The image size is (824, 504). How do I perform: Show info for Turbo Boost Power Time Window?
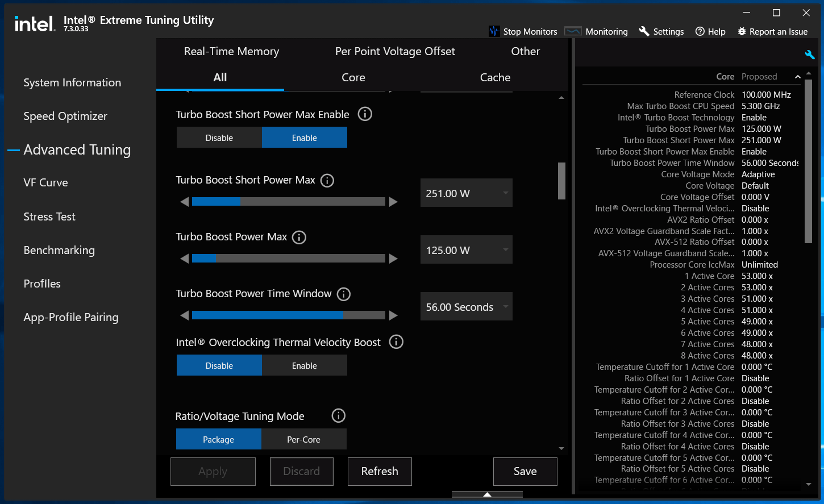click(x=344, y=294)
